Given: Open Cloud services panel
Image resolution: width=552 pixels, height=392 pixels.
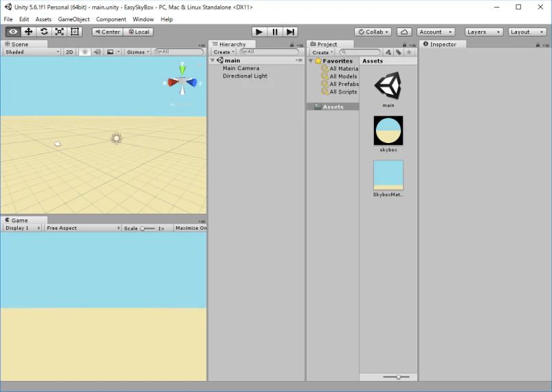Looking at the screenshot, I should tap(404, 32).
